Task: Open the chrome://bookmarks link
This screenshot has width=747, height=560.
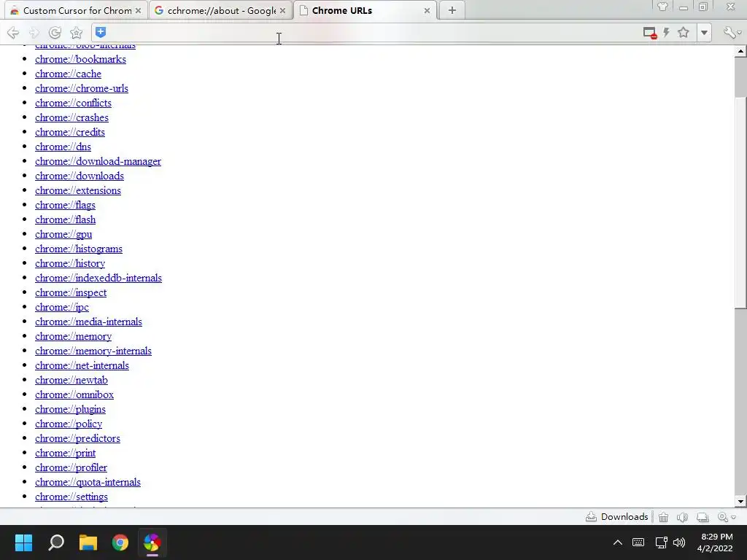Action: [x=80, y=60]
